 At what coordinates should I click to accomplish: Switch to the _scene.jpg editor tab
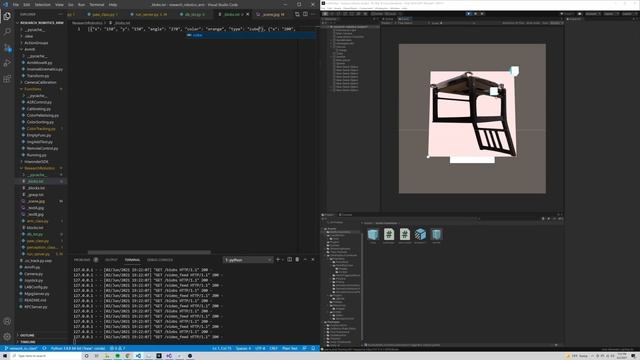click(x=270, y=14)
